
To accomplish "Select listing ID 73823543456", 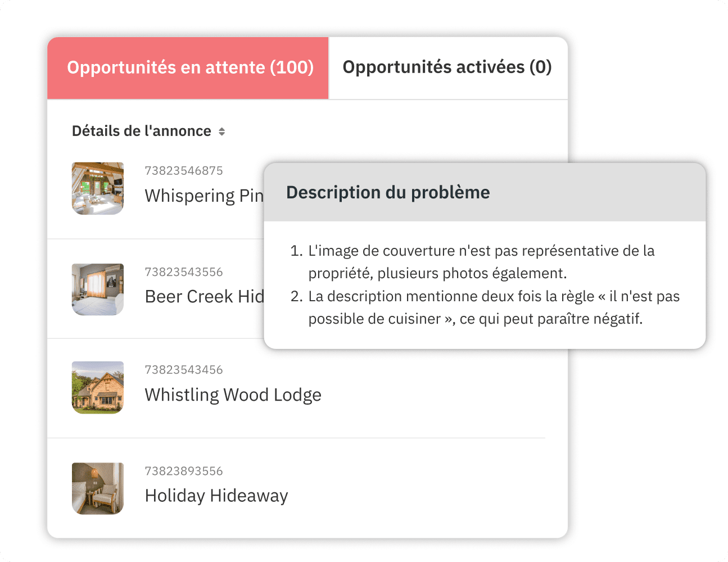I will tap(184, 370).
